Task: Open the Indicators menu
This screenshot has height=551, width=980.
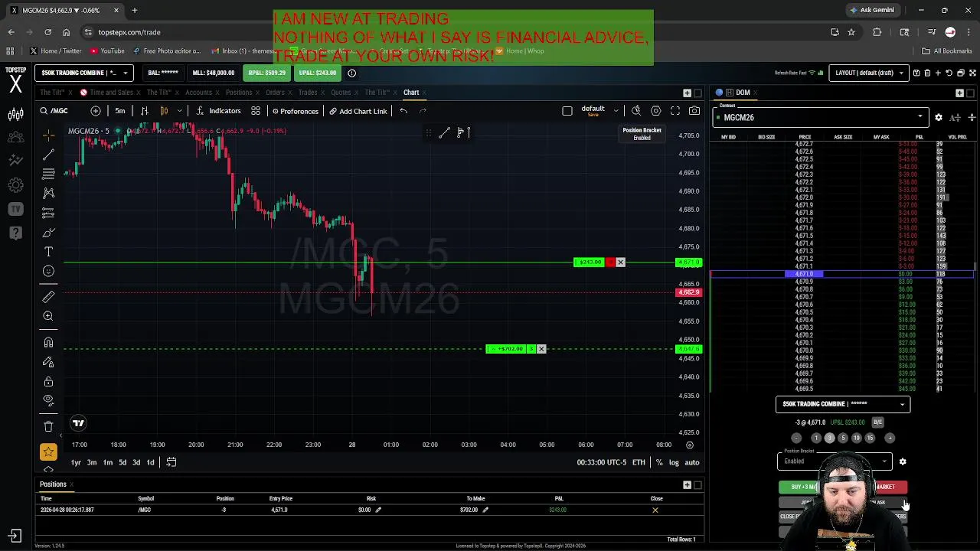Action: coord(218,111)
